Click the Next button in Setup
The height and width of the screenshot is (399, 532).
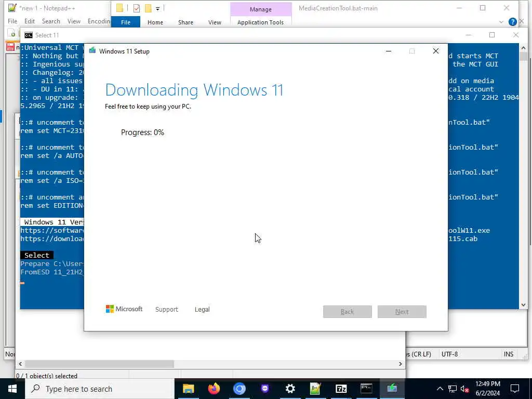pyautogui.click(x=402, y=312)
